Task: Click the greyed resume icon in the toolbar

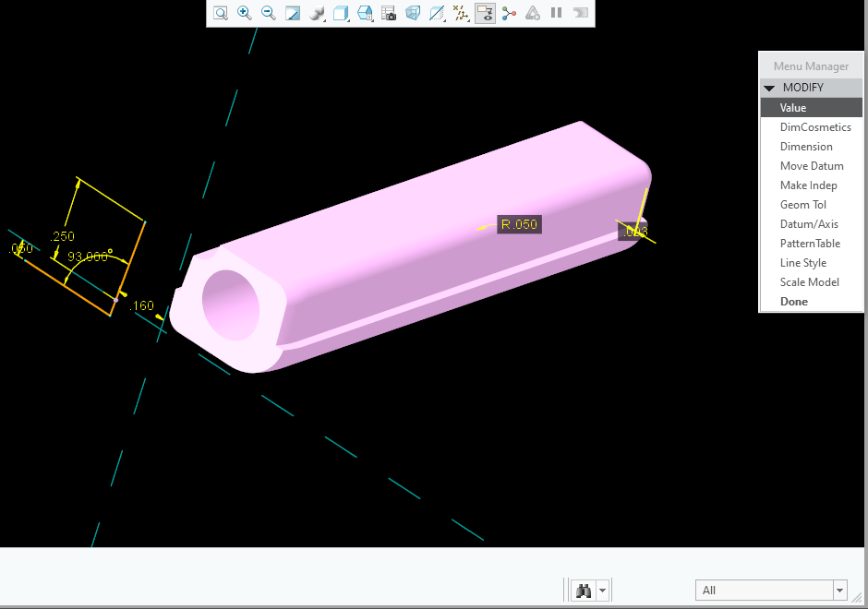Action: point(580,13)
